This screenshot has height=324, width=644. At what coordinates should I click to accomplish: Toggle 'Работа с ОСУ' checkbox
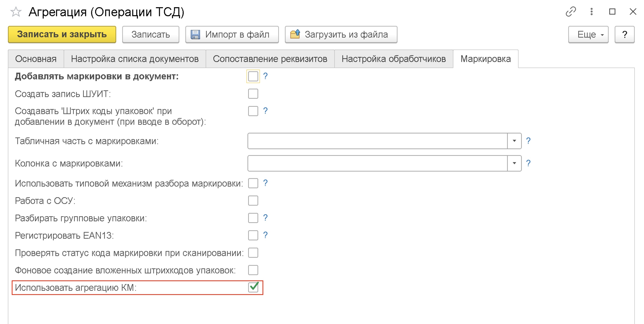(253, 200)
